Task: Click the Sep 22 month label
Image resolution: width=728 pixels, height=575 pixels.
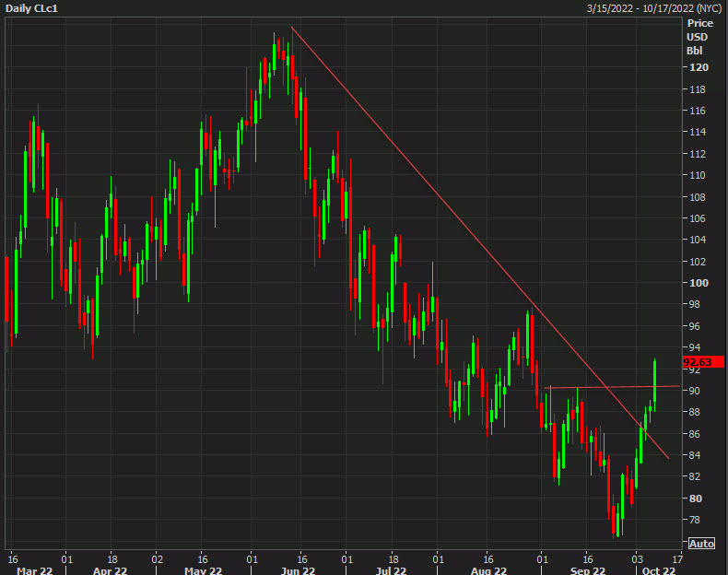Action: (588, 570)
